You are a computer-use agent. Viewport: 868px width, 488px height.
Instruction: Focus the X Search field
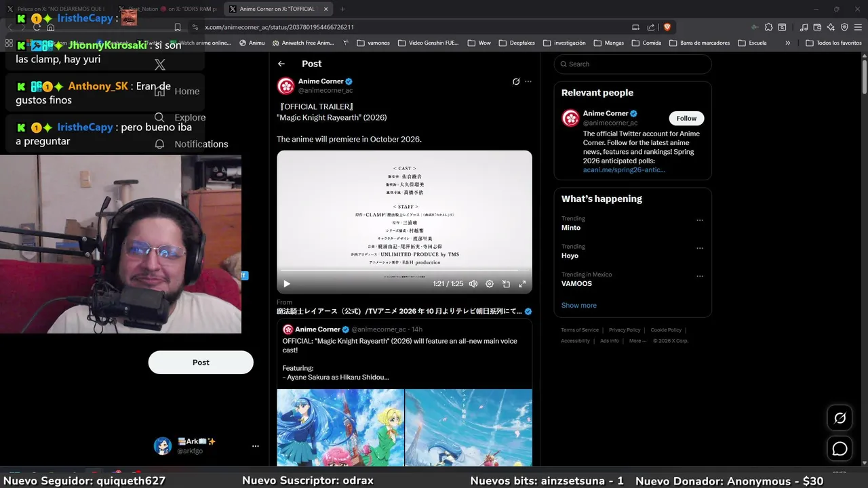pos(633,64)
